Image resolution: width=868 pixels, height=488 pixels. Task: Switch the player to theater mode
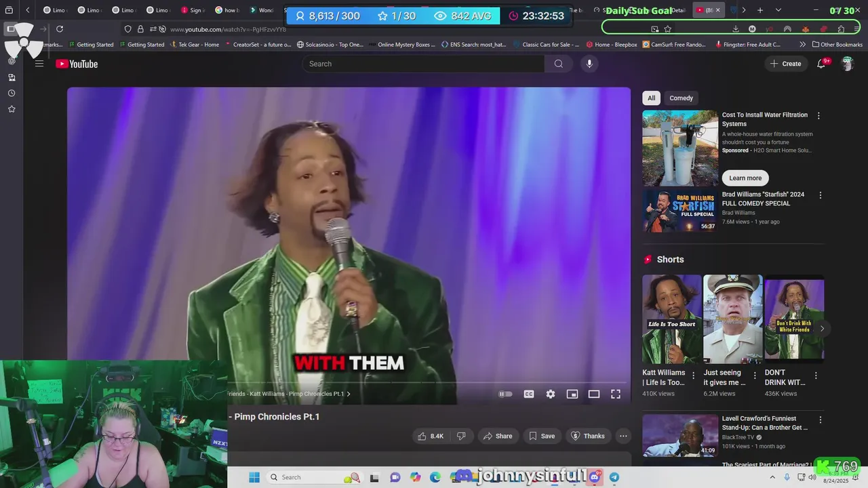(x=594, y=394)
